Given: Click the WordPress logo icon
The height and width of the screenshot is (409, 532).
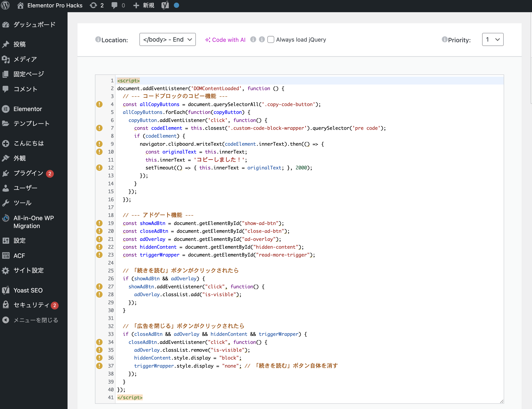Looking at the screenshot, I should [x=5, y=5].
